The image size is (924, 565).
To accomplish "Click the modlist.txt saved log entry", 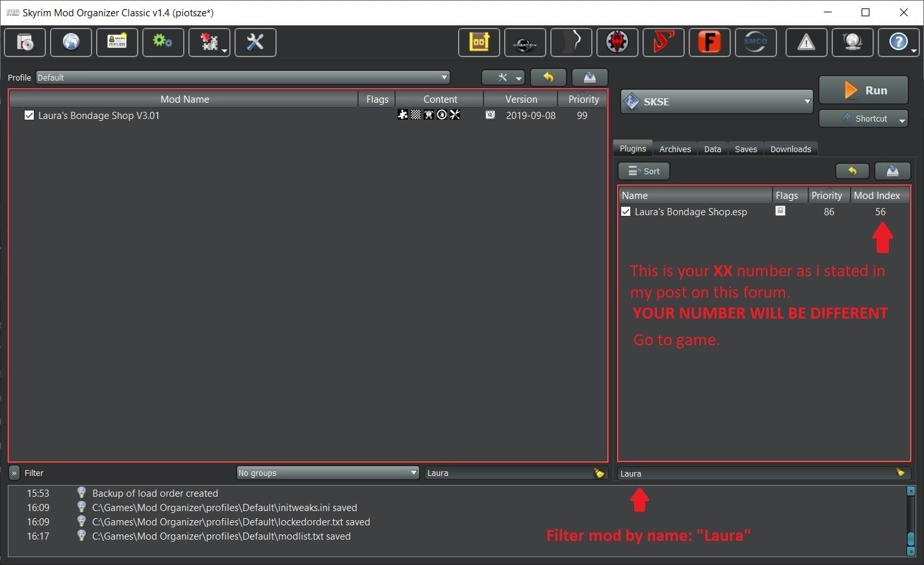I will [x=222, y=536].
